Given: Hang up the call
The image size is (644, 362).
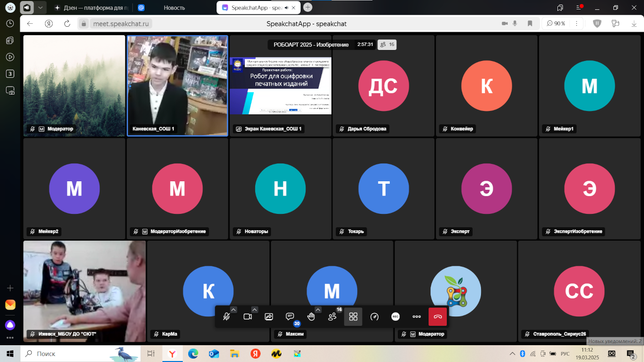Looking at the screenshot, I should [x=437, y=317].
